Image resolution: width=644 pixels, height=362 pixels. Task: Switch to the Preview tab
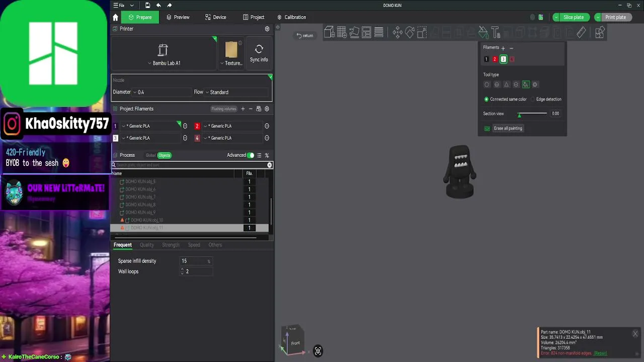[x=178, y=17]
